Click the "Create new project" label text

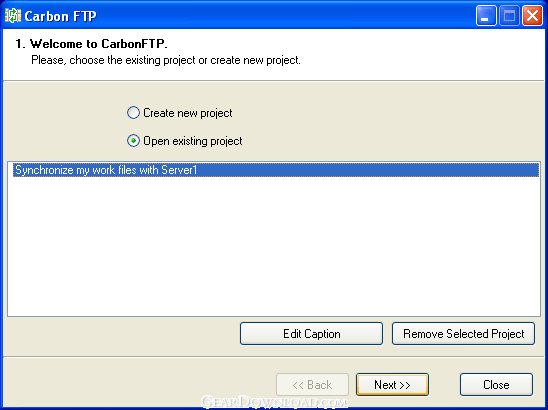(x=188, y=113)
